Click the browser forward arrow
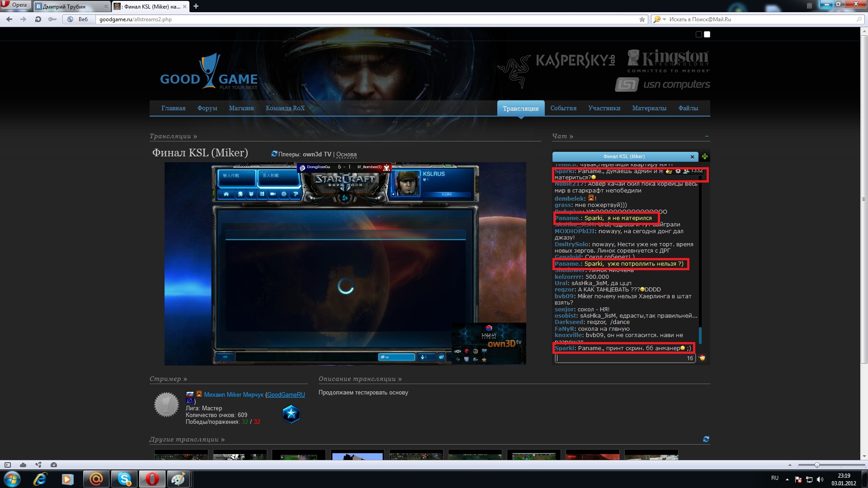This screenshot has width=868, height=488. pyautogui.click(x=24, y=19)
